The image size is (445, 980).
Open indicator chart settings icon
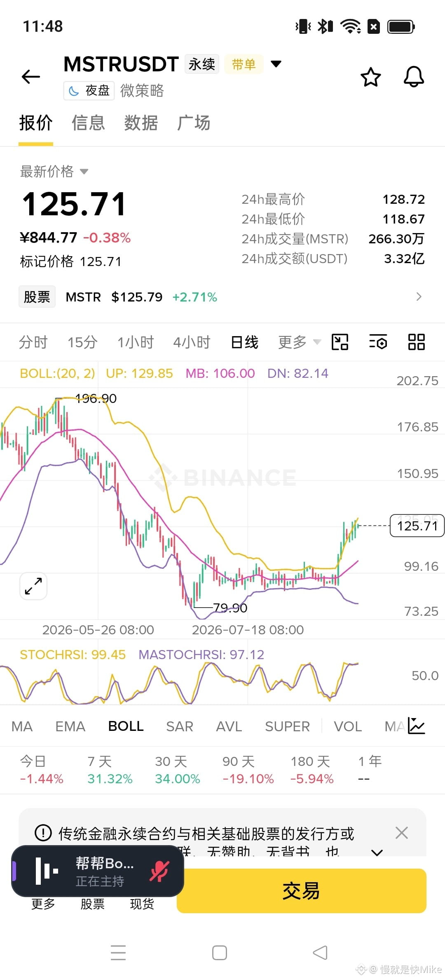pos(416,726)
